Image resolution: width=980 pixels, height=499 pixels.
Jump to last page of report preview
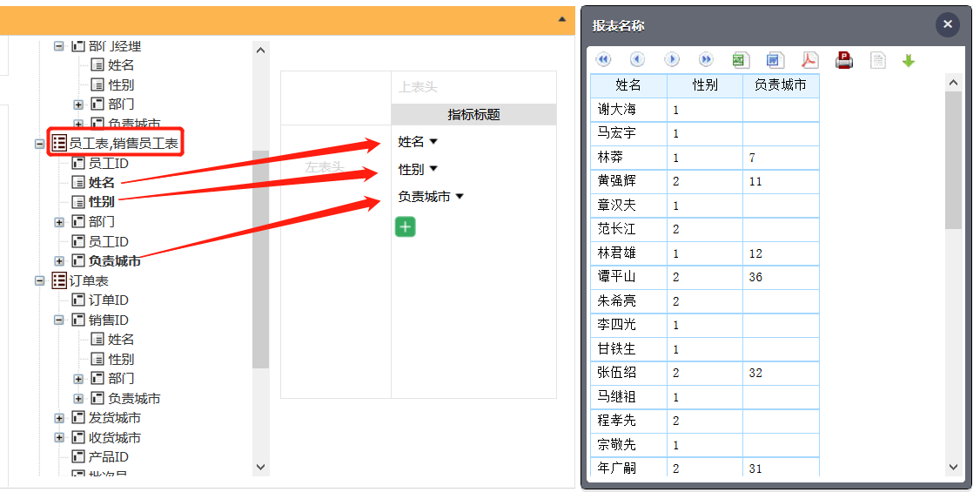(x=706, y=59)
